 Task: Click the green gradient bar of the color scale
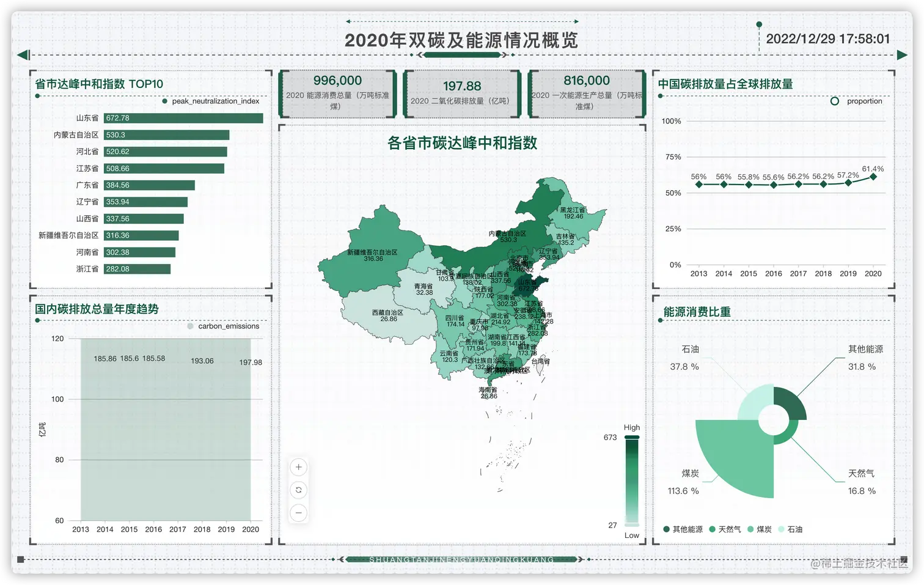point(632,480)
